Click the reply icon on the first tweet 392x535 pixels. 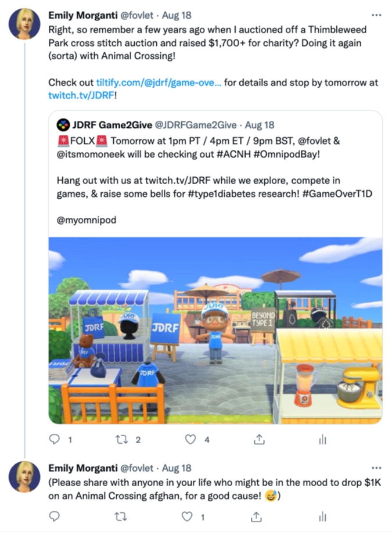pyautogui.click(x=55, y=439)
